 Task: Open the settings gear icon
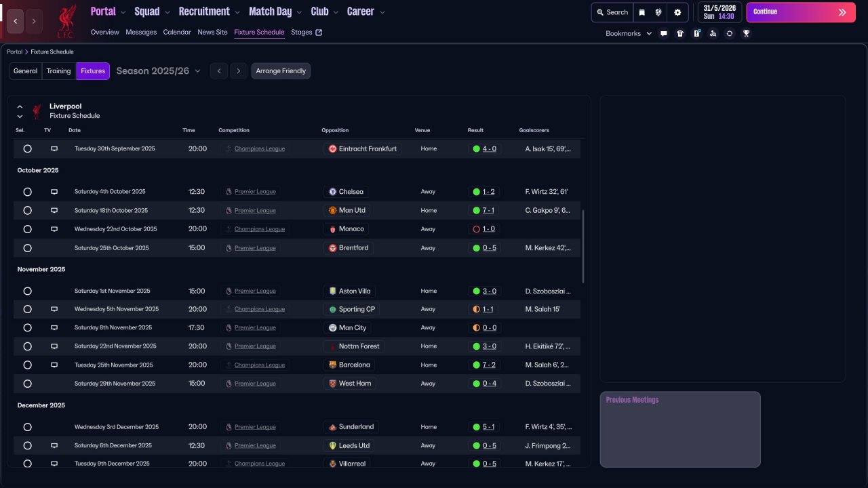677,12
